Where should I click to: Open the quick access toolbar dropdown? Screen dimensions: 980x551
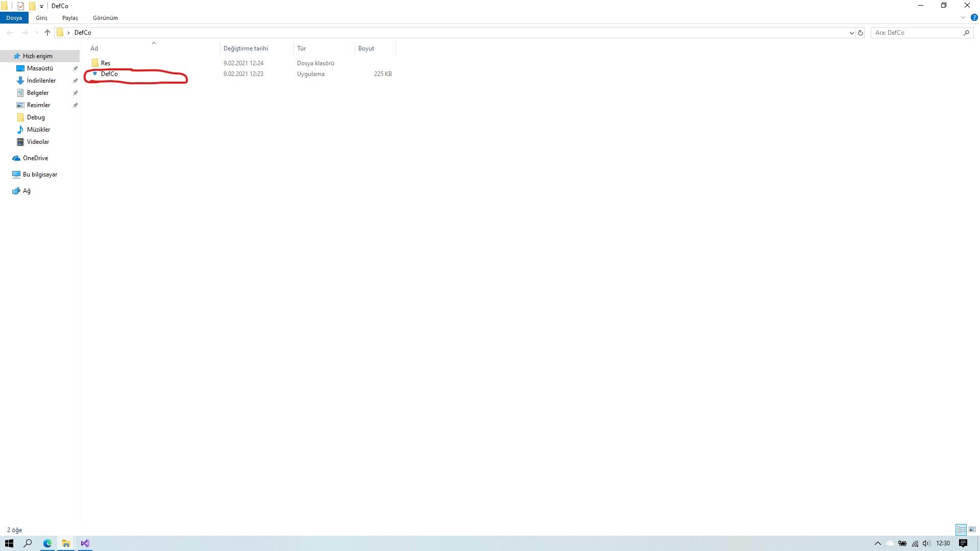[41, 6]
